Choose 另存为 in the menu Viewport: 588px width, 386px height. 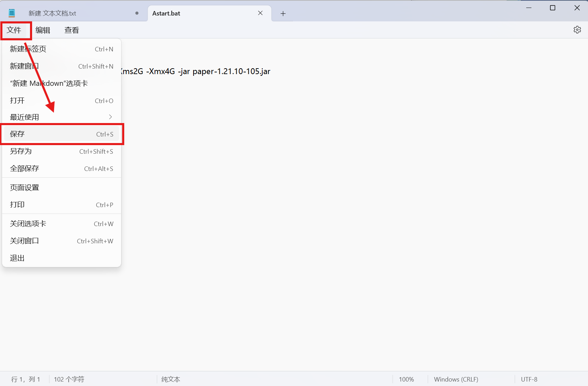[x=61, y=151]
